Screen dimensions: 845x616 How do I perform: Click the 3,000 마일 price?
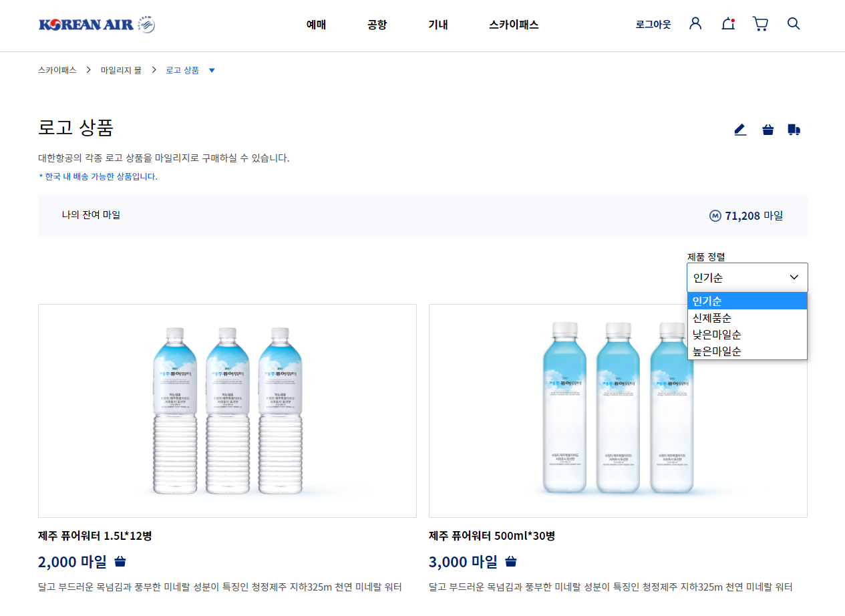click(463, 561)
